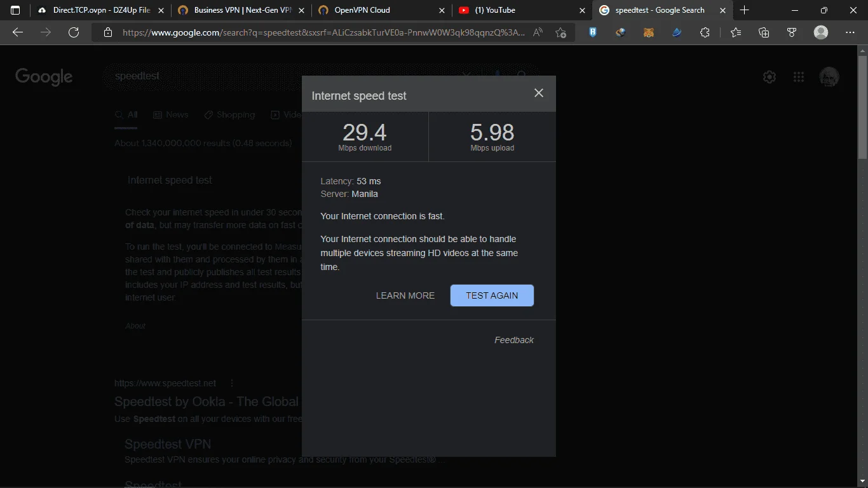Open the Extensions puzzle icon
Image resolution: width=868 pixels, height=488 pixels.
[705, 32]
